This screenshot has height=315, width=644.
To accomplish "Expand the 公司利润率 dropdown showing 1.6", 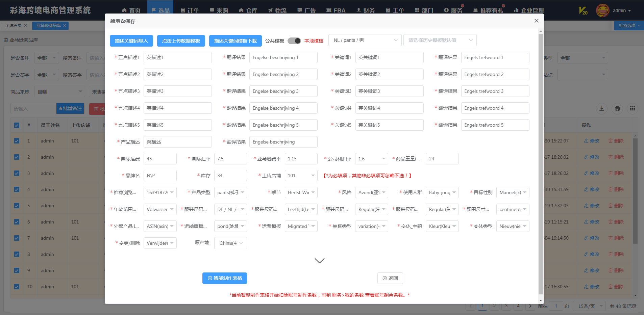I will 372,159.
